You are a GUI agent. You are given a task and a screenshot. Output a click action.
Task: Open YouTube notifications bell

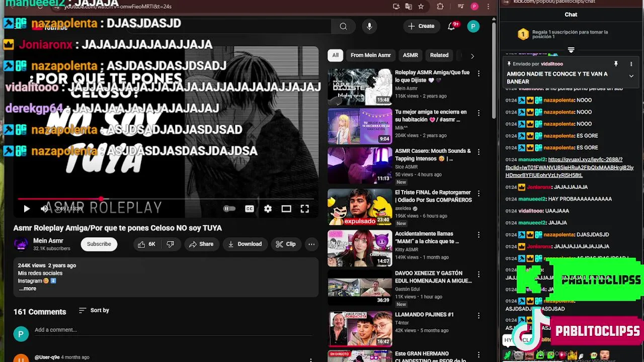coord(452,26)
